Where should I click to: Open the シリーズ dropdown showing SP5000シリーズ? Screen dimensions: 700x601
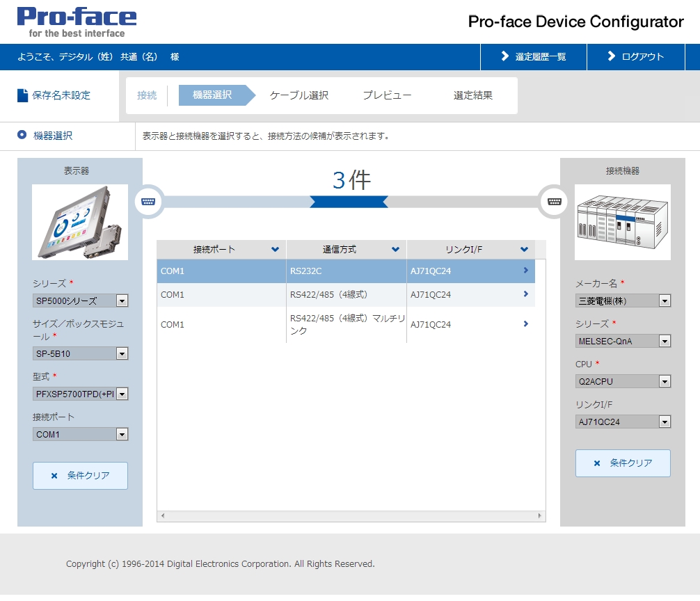tap(123, 300)
